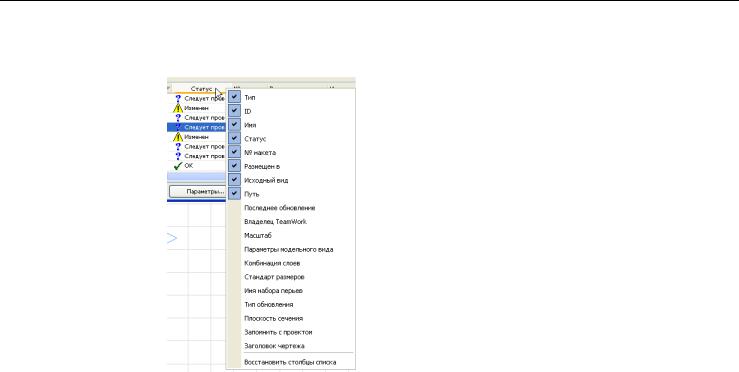Enable the Масштаб column
The image size is (739, 372).
[x=290, y=235]
